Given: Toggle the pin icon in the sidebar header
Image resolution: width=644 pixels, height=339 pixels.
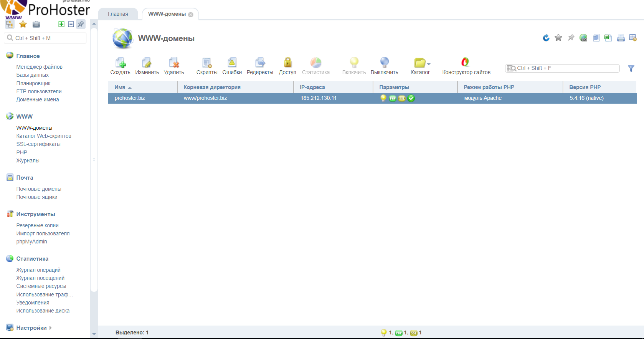Looking at the screenshot, I should [x=81, y=24].
